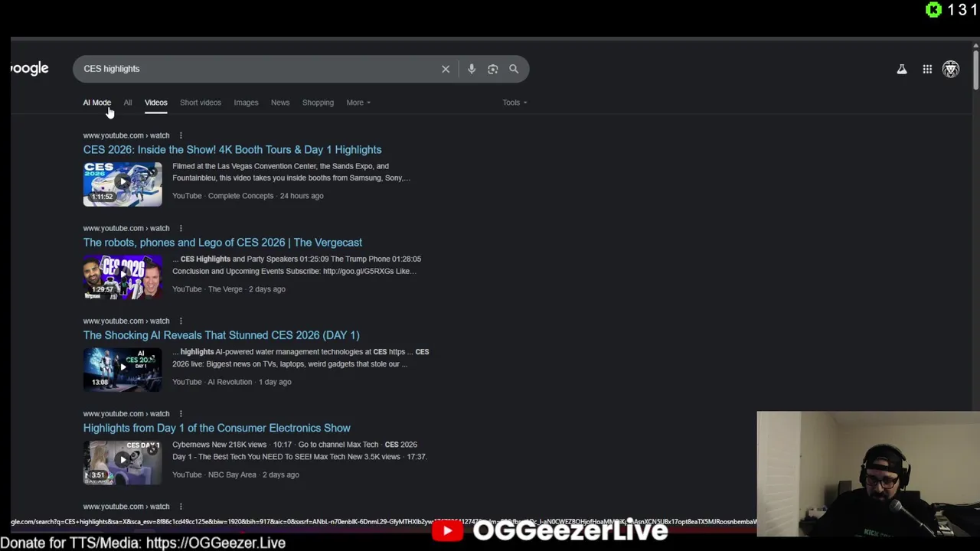Screen dimensions: 980x551
Task: Open Search Labs flask icon
Action: click(x=902, y=69)
